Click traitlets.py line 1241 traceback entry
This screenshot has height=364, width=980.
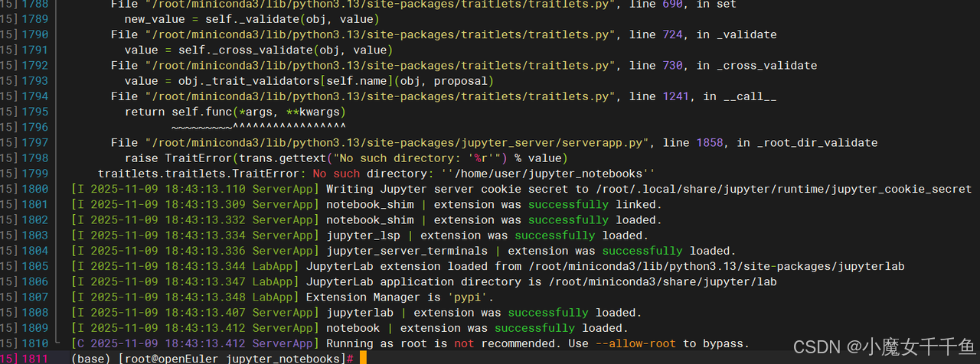coord(443,96)
